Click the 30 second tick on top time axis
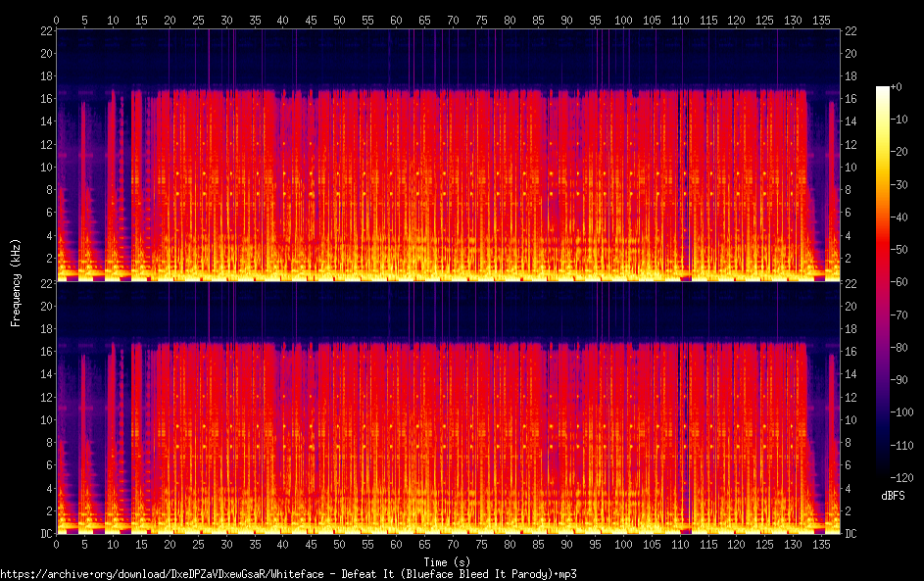The height and width of the screenshot is (581, 924). pyautogui.click(x=225, y=20)
